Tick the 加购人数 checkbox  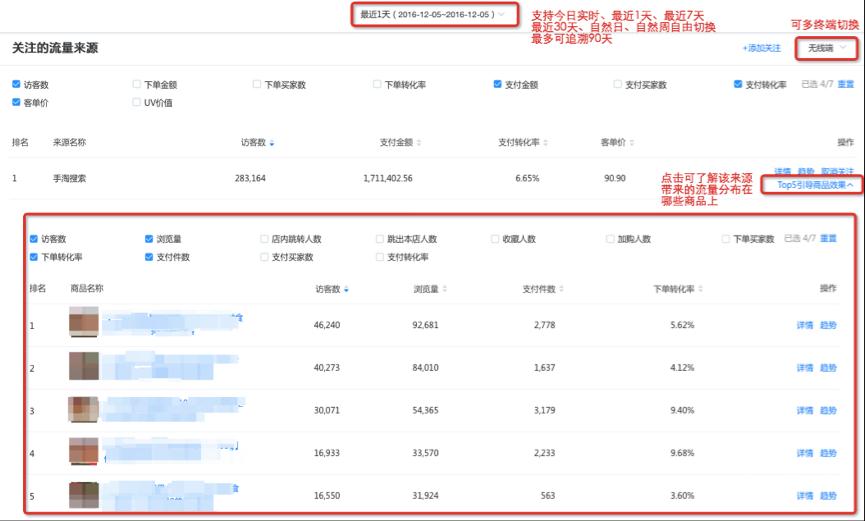(x=610, y=239)
